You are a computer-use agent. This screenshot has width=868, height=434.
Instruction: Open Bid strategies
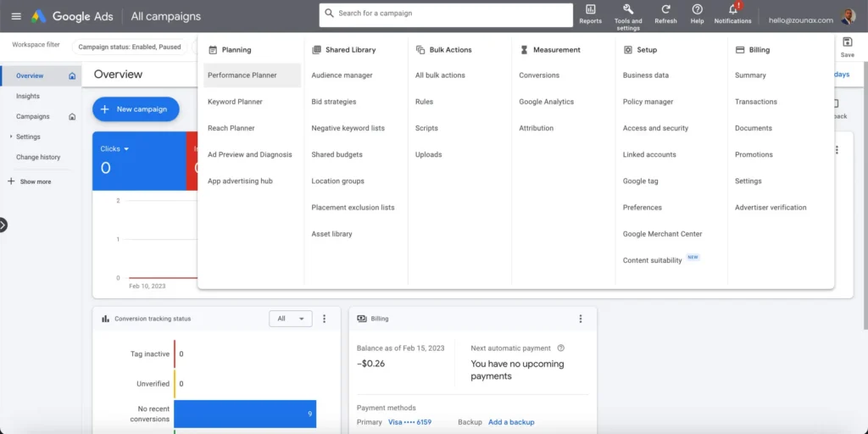pos(334,102)
